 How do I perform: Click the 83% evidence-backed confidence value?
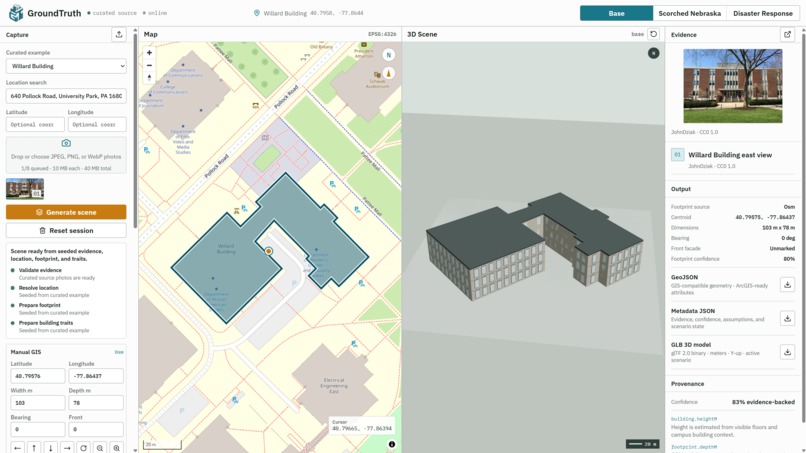[x=763, y=402]
